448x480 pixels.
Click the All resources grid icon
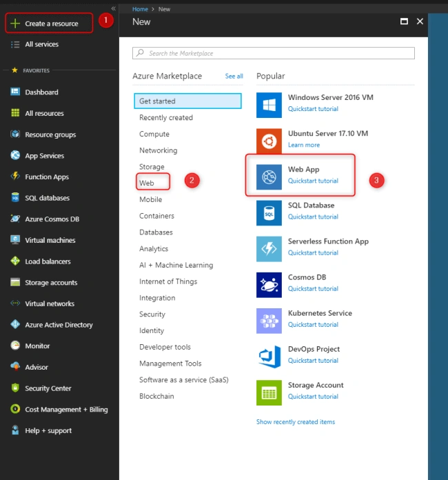pyautogui.click(x=15, y=113)
